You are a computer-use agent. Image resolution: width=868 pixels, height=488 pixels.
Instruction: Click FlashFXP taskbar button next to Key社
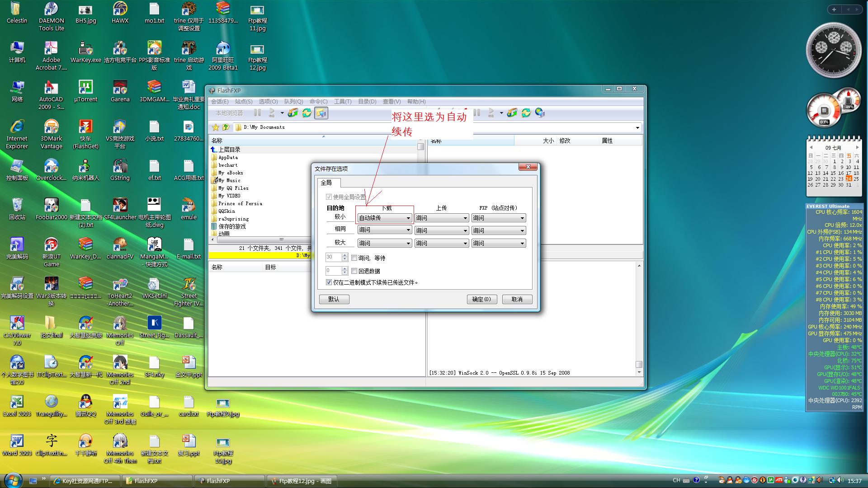[x=156, y=481]
